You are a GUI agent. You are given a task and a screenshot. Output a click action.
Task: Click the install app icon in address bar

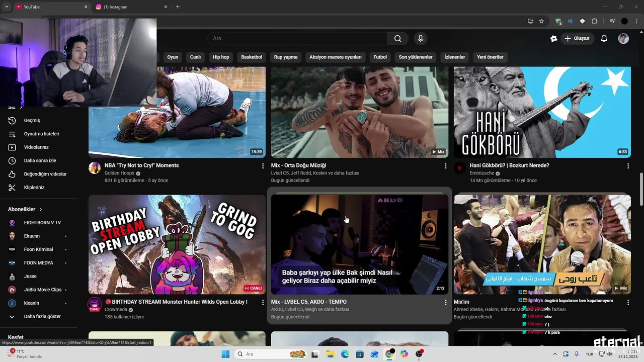coord(530,21)
